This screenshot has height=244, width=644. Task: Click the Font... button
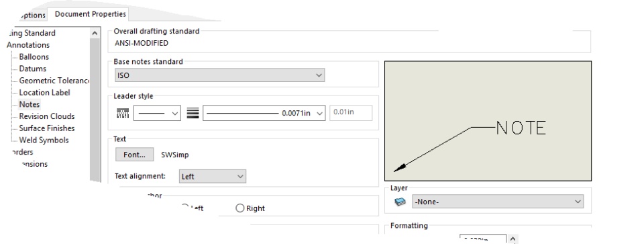pyautogui.click(x=135, y=155)
